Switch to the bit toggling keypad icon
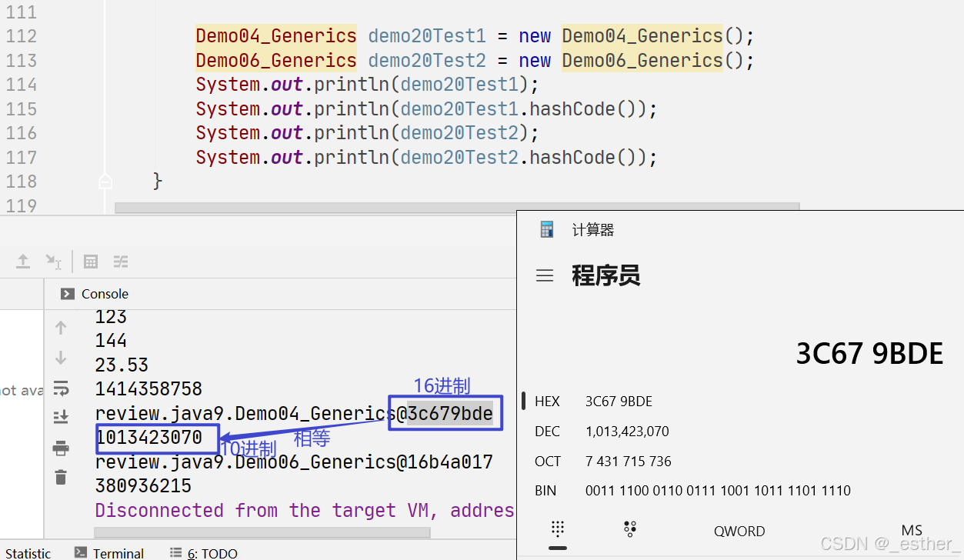Viewport: 964px width, 560px height. point(630,528)
